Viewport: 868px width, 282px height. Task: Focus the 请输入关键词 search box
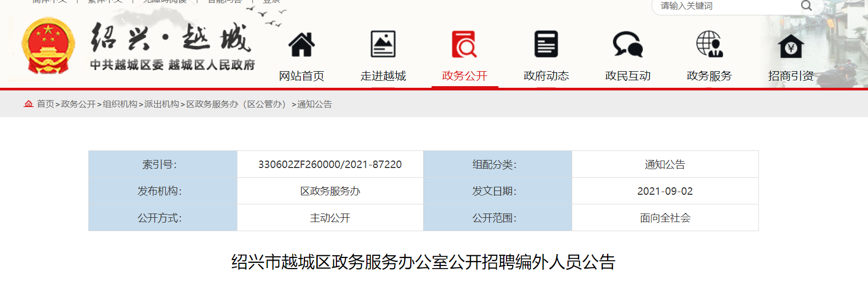click(x=727, y=6)
